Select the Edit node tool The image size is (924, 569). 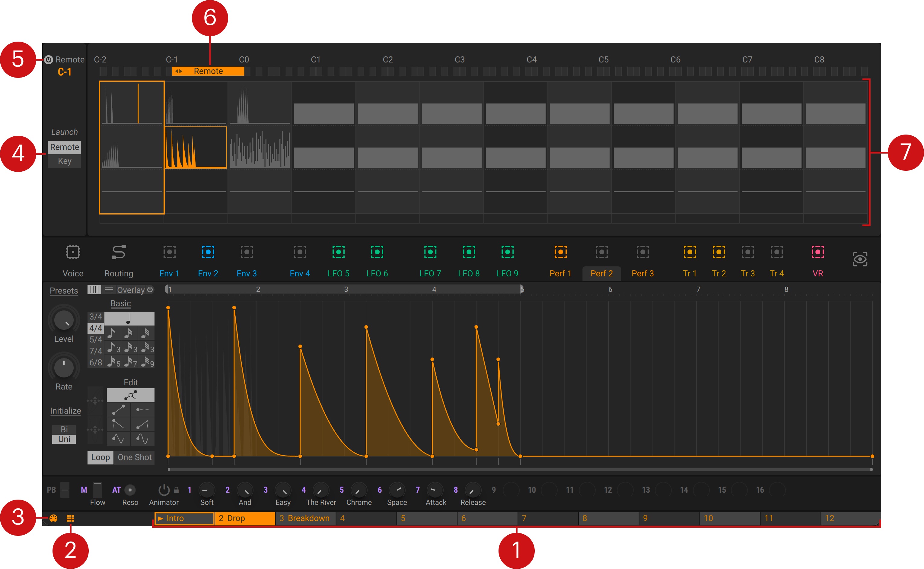(130, 395)
